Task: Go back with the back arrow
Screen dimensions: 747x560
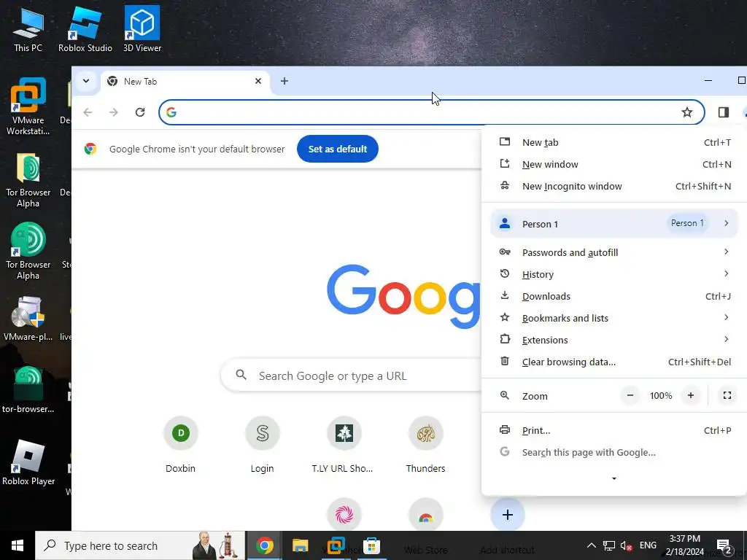Action: (88, 112)
